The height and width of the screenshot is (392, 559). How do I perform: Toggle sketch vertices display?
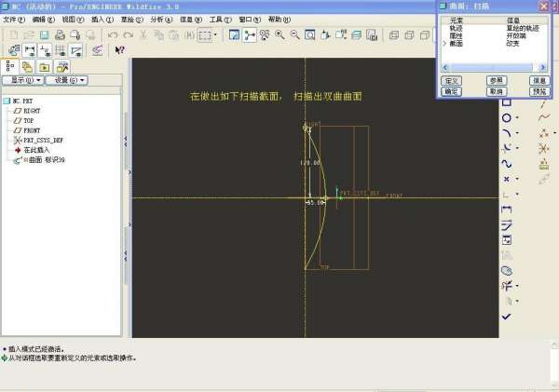pyautogui.click(x=76, y=50)
